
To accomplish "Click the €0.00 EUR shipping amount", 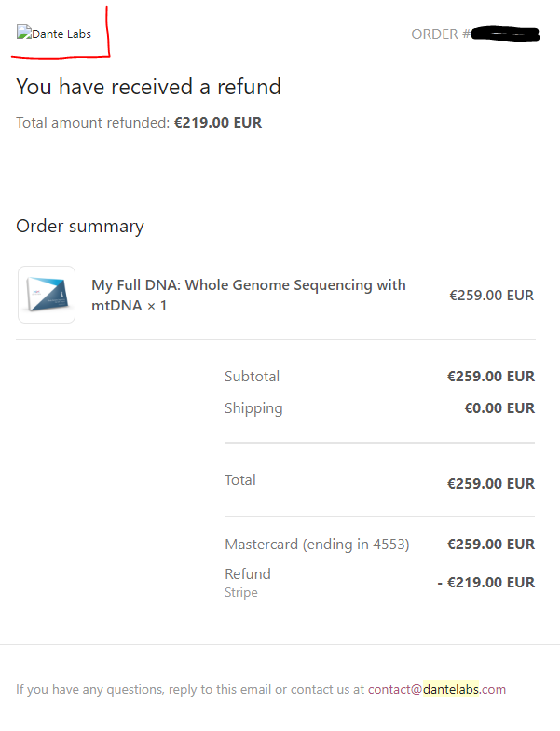I will pyautogui.click(x=499, y=408).
